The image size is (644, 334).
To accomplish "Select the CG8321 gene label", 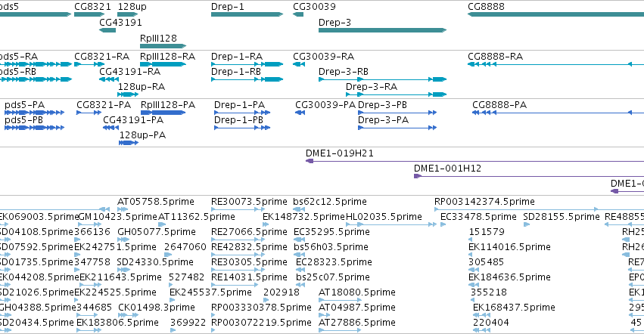I will click(x=92, y=7).
